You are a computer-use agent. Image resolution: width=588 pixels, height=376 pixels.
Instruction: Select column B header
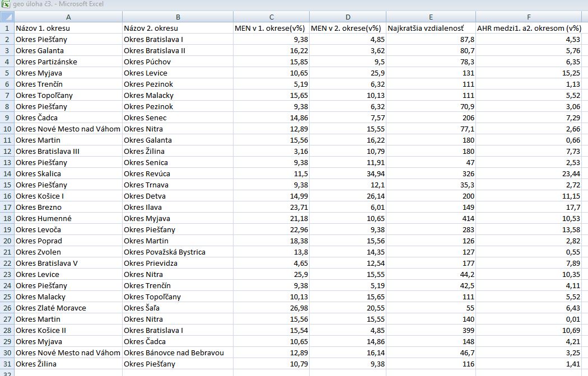pyautogui.click(x=178, y=17)
